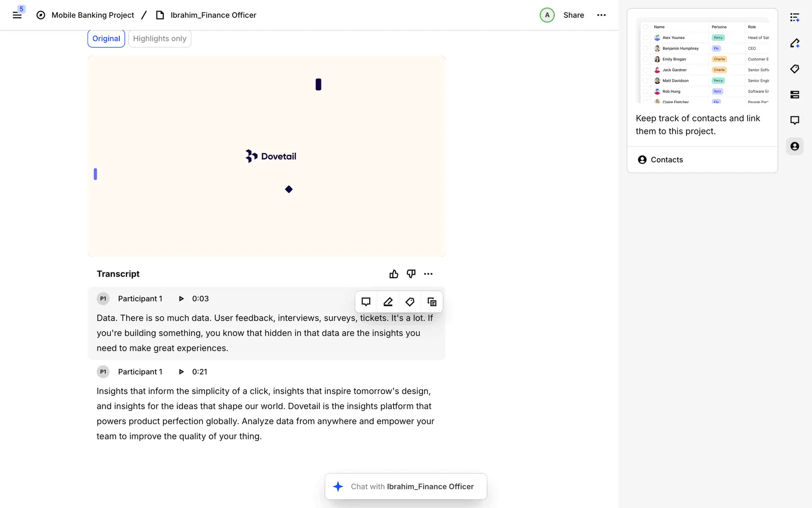Open page more options next to Share
812x508 pixels.
[601, 15]
